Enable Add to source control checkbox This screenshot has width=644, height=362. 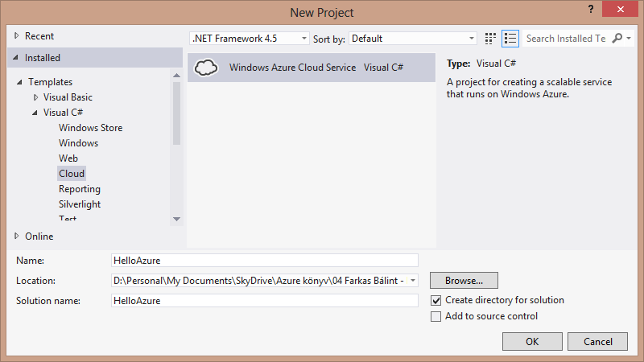pyautogui.click(x=436, y=316)
